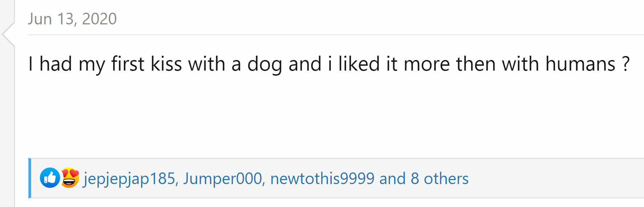Screen dimensions: 644x207
Task: Click the post's speech bubble pointer arrow
Action: point(8,34)
